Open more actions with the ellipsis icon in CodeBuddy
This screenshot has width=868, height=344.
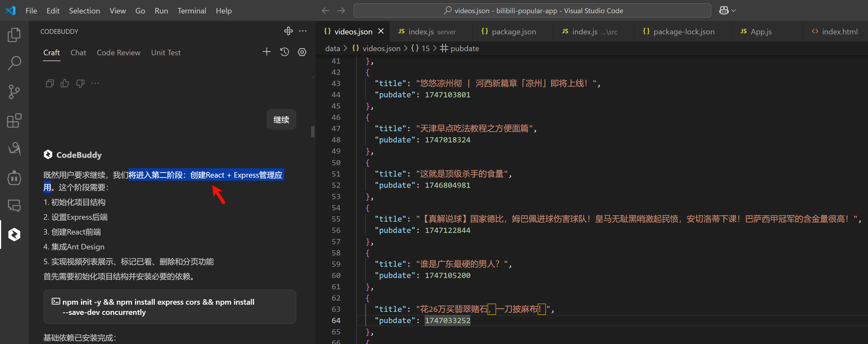click(x=95, y=83)
